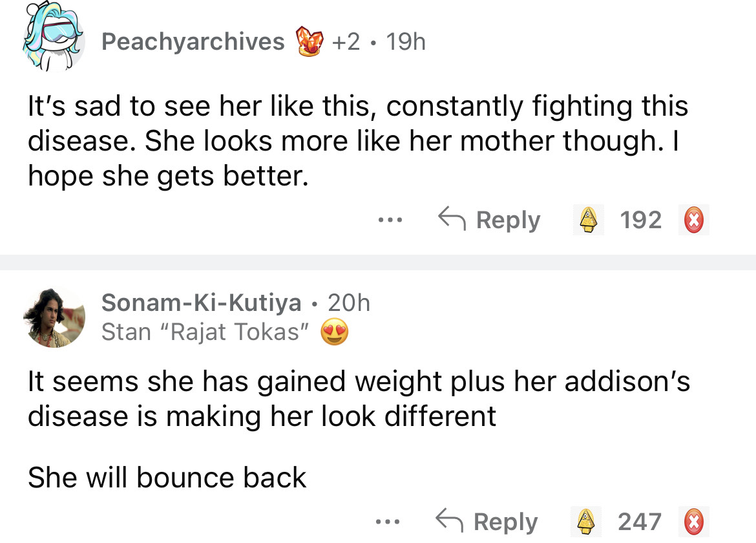Viewport: 756px width, 543px height.
Task: Open Sonam-Ki-Kutiya's profile picture
Action: [x=54, y=317]
